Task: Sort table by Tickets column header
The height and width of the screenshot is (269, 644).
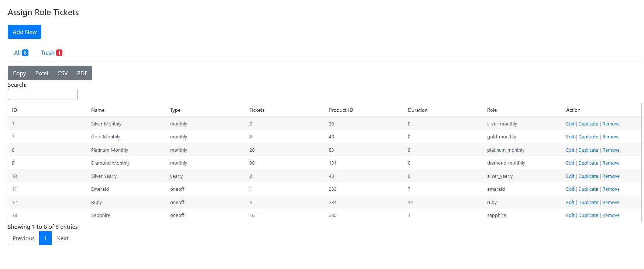Action: coord(257,110)
